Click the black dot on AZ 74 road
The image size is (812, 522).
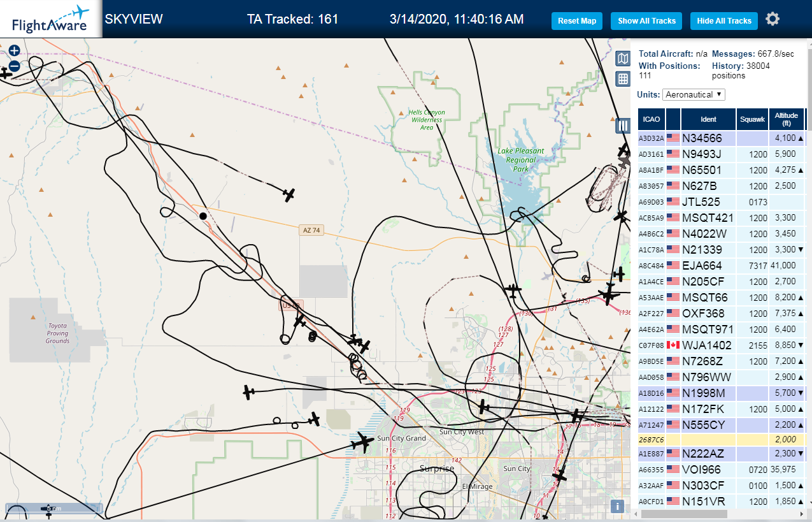point(203,216)
